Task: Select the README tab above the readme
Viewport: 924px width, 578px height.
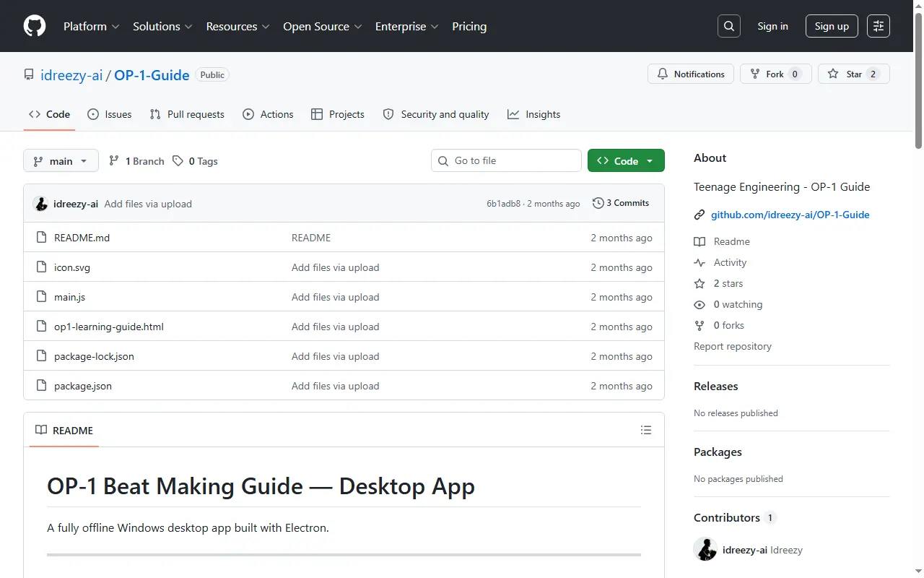Action: tap(64, 430)
